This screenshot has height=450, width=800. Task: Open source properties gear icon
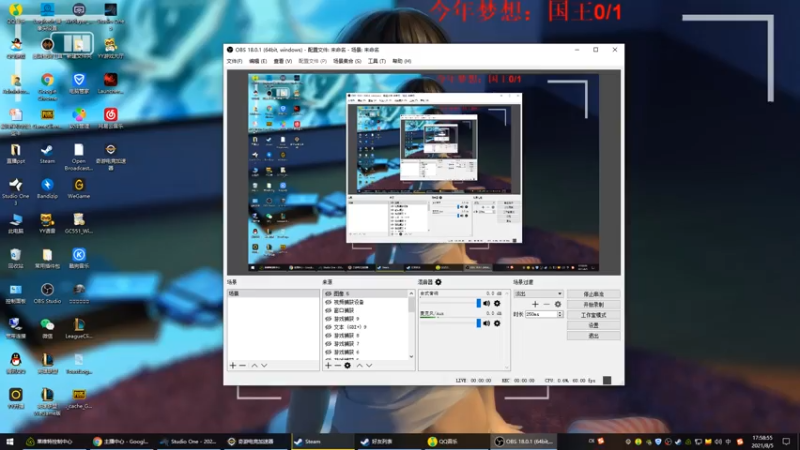(x=347, y=366)
